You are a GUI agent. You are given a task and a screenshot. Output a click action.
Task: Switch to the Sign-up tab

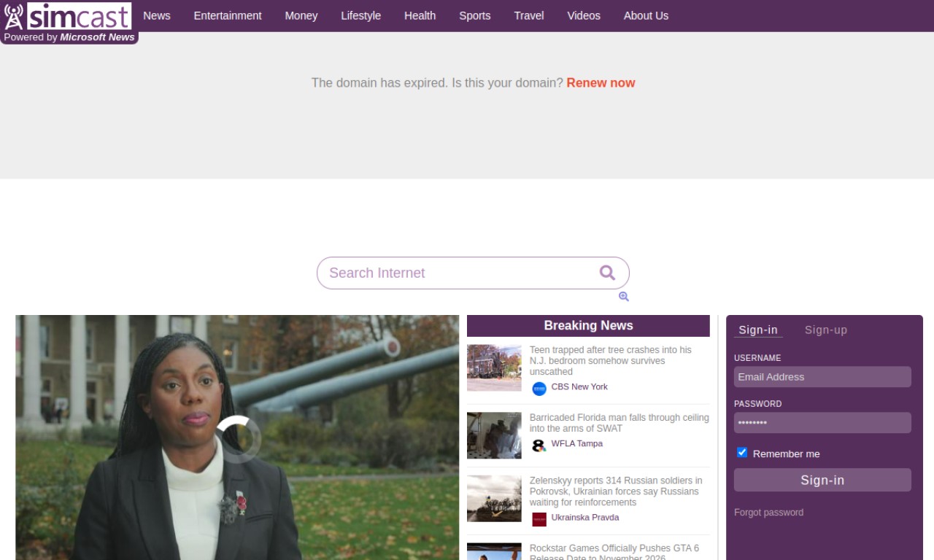tap(825, 330)
